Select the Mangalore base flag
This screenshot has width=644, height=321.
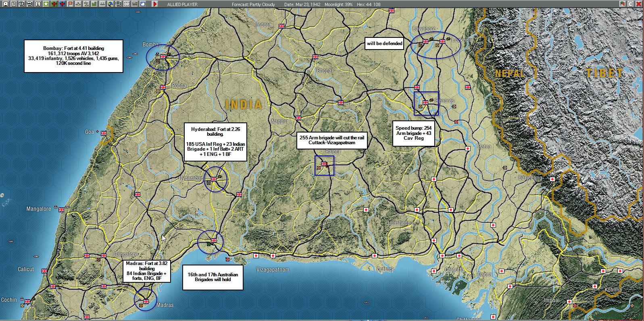point(61,209)
